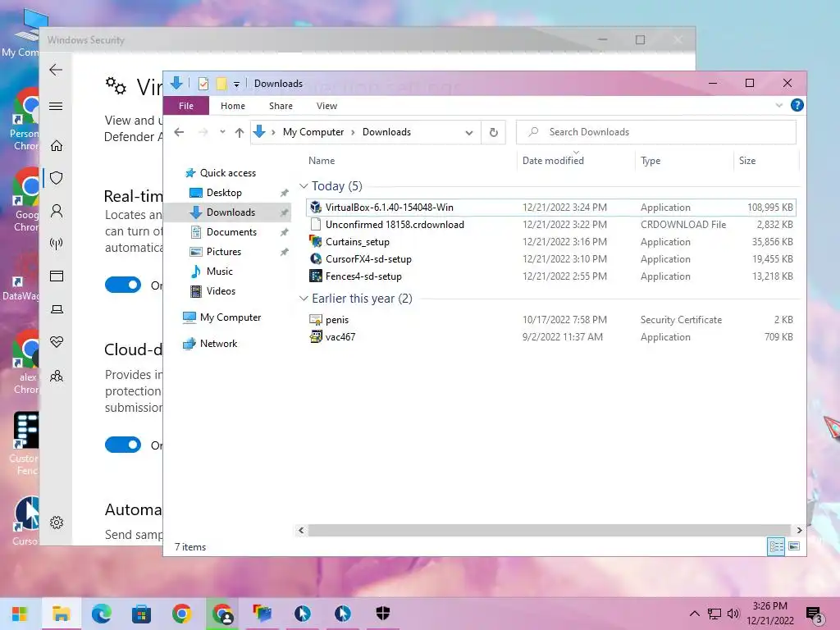
Task: Collapse the Today (5) group
Action: tap(304, 186)
